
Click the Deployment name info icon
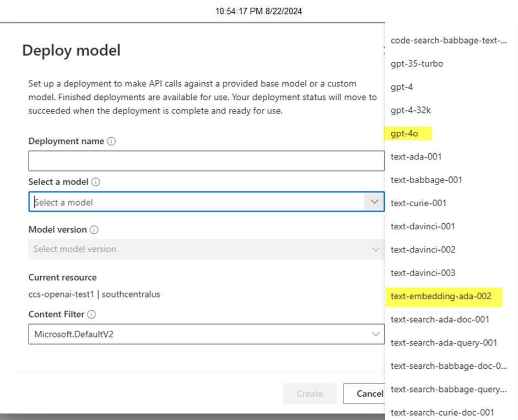112,142
